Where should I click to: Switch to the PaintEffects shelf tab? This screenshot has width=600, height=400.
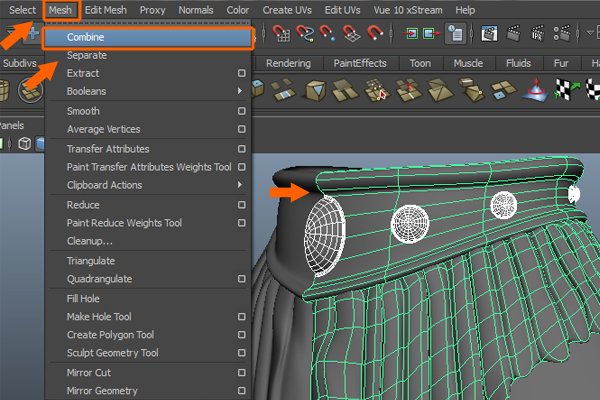[361, 63]
